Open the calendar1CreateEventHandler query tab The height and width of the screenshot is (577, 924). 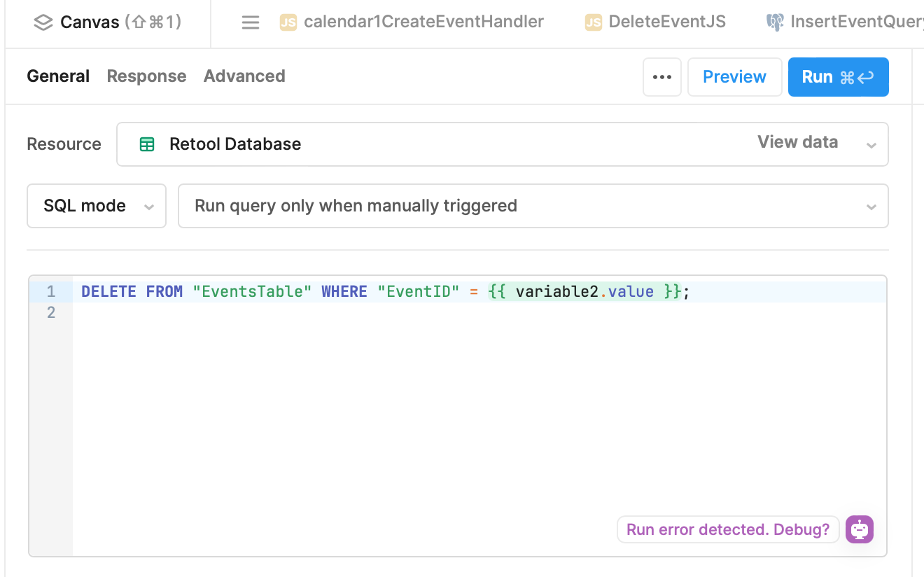[423, 22]
